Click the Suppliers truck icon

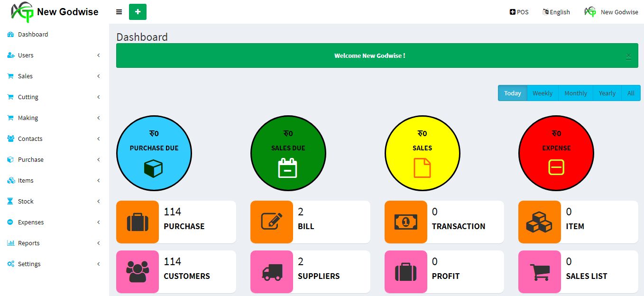coord(272,272)
